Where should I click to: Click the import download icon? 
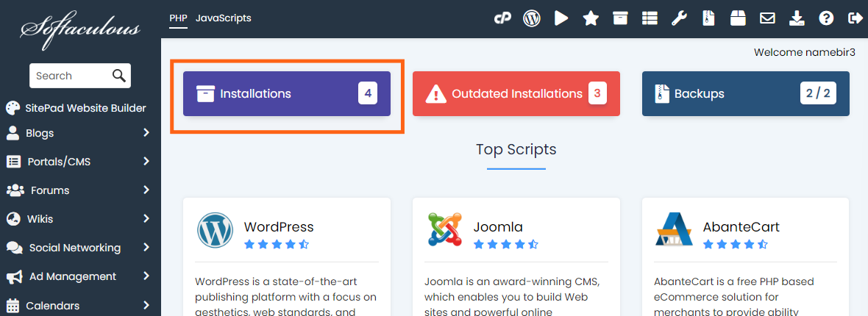tap(797, 19)
